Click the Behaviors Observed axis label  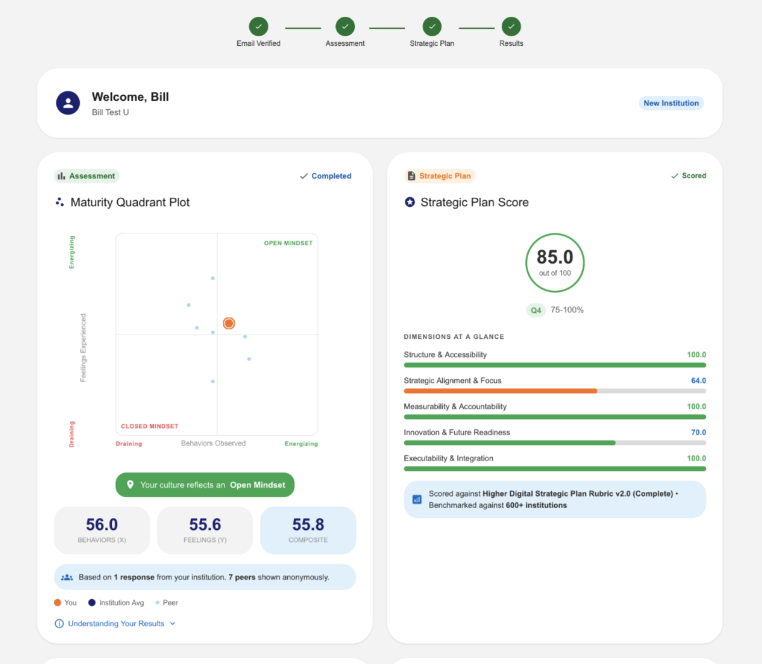(x=213, y=443)
